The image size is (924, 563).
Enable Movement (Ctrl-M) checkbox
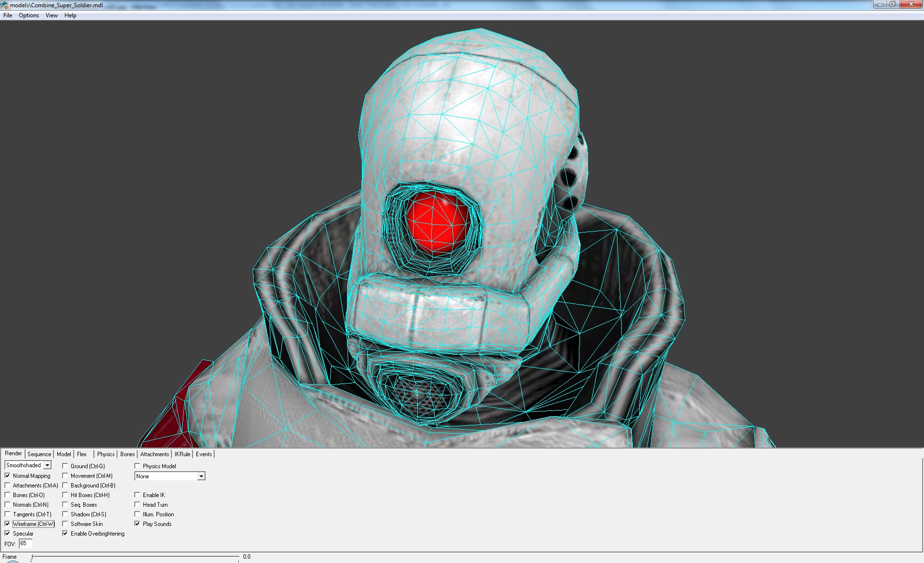(x=65, y=476)
